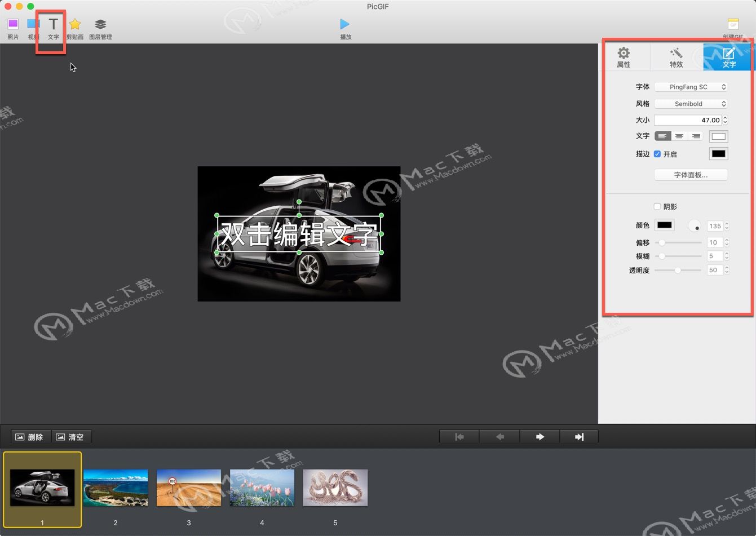Click the 字体面板... button

click(691, 175)
